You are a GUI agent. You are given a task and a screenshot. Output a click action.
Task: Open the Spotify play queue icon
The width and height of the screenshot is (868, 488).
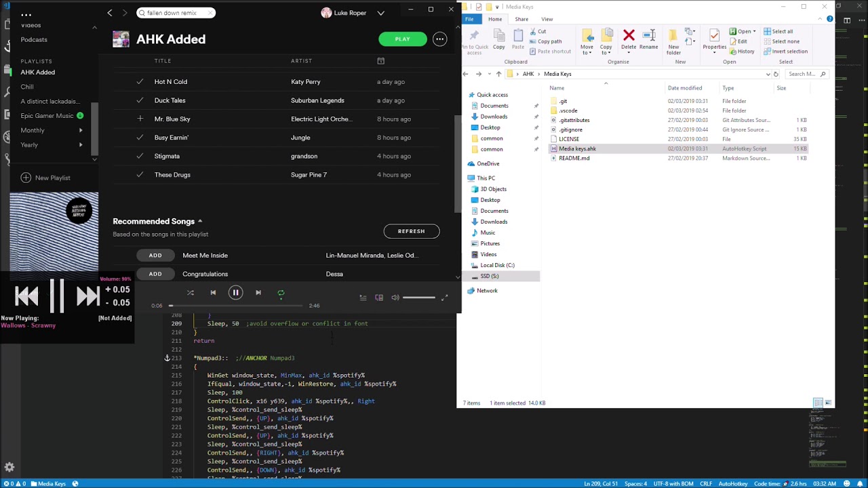(363, 298)
